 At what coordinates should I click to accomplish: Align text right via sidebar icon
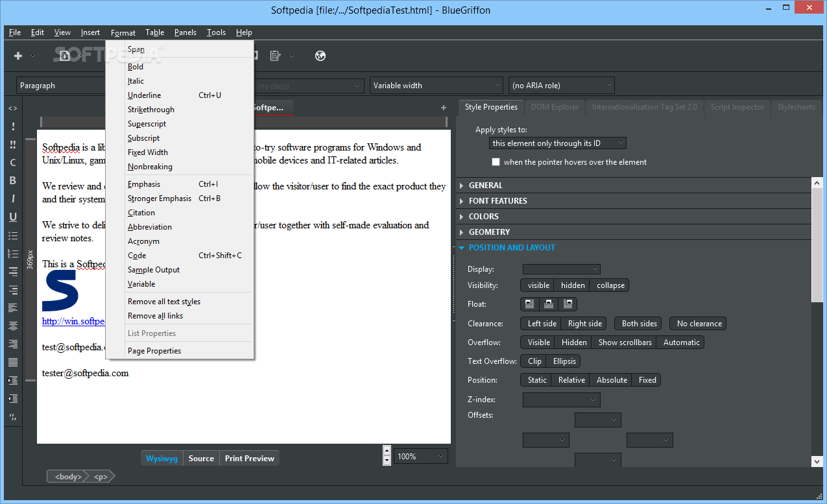(13, 344)
